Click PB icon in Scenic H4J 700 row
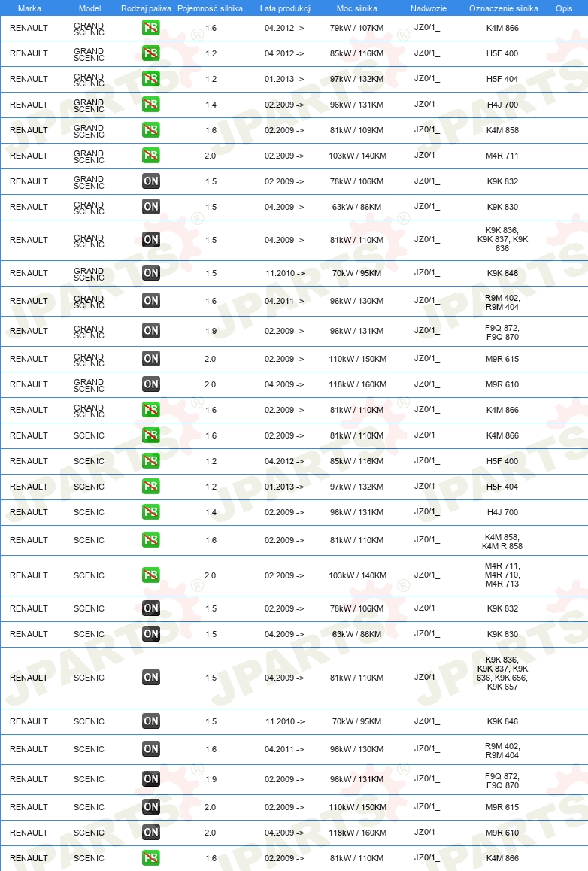Viewport: 588px width, 871px height. pos(150,511)
